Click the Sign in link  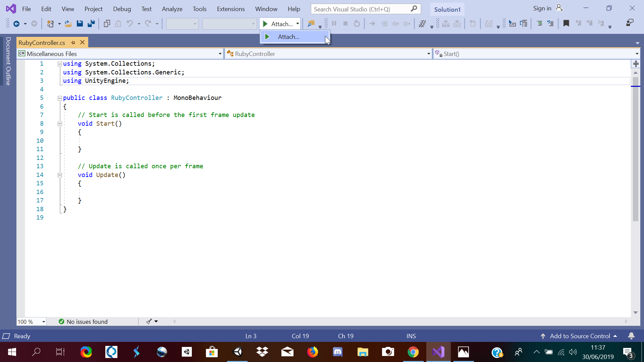coord(542,8)
